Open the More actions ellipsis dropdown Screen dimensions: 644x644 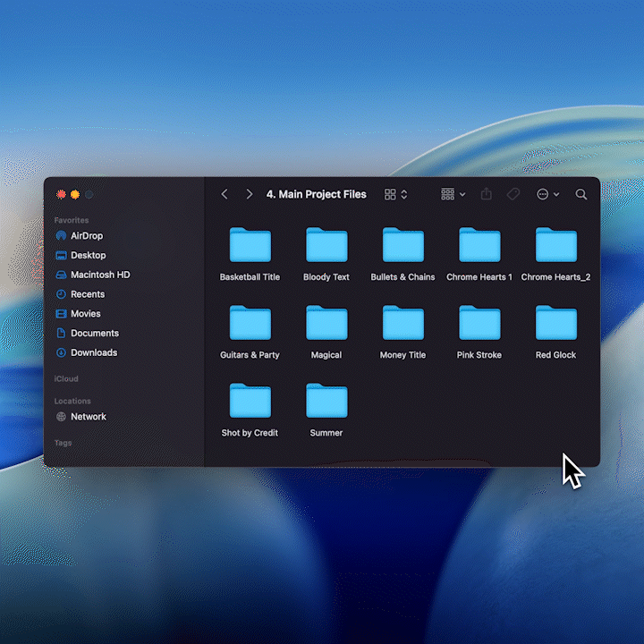point(548,194)
